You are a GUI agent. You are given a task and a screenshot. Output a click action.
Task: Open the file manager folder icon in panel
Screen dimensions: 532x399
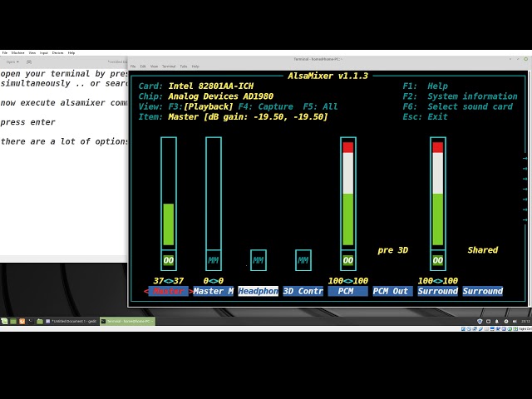click(x=40, y=322)
